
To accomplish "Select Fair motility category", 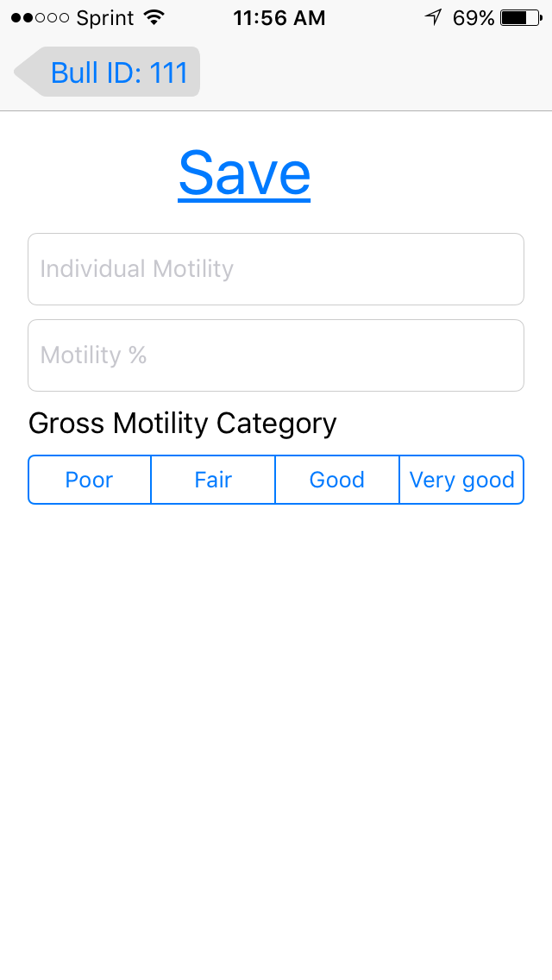I will [x=213, y=480].
